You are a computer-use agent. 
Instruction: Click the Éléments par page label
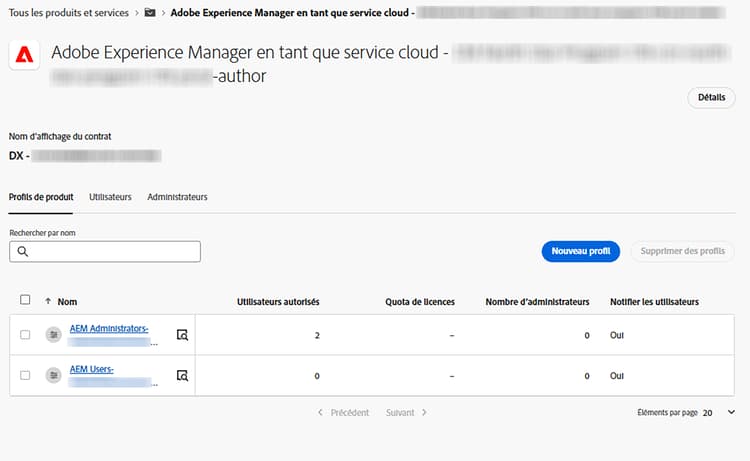667,412
